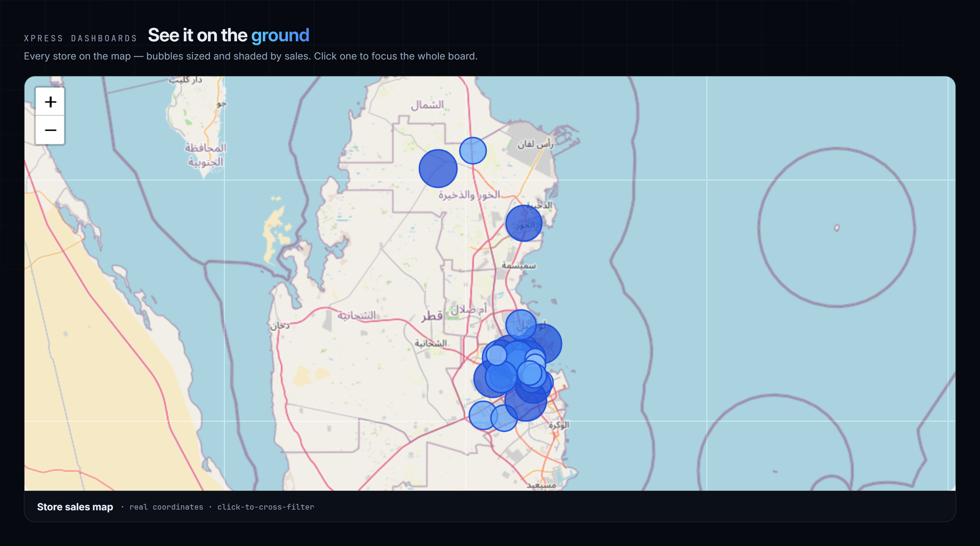Select the light blue bubble over Lusail

[x=521, y=324]
